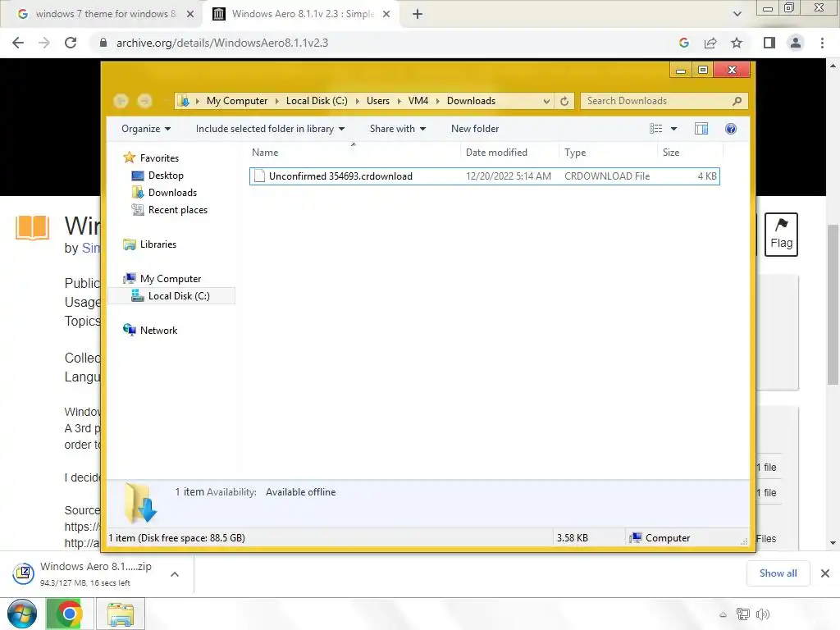Go back in Chrome browser history
Viewport: 840px width, 630px height.
(18, 43)
